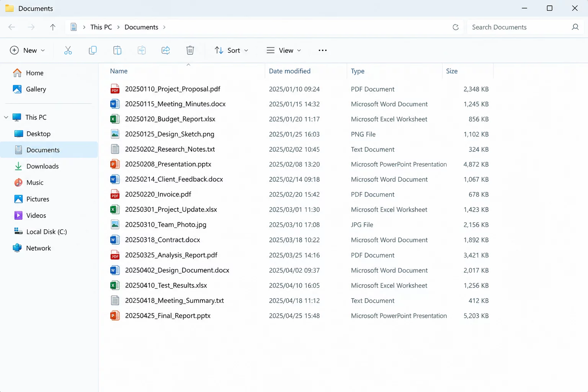Select the Excel icon of Budget_Report file

115,119
